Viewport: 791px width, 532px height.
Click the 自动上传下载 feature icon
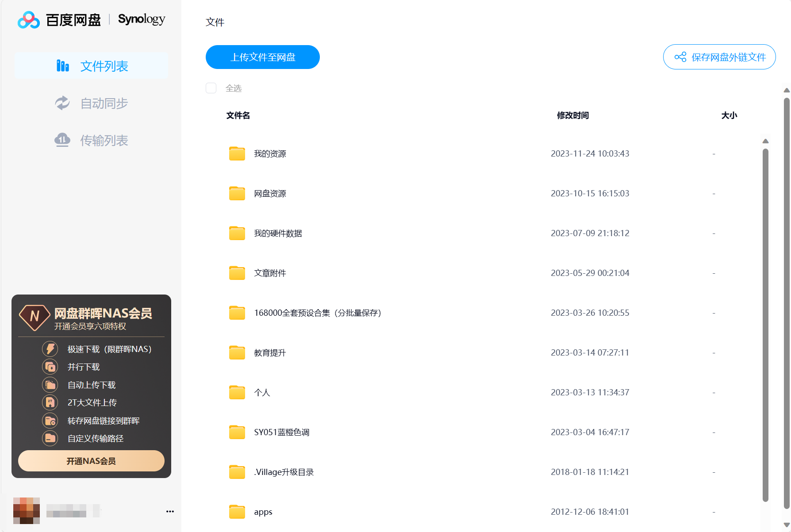tap(50, 385)
